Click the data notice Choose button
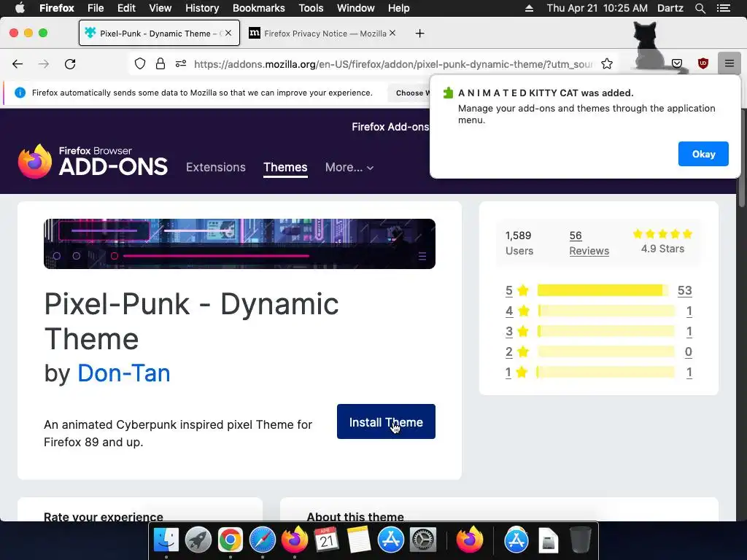Image resolution: width=747 pixels, height=560 pixels. (x=410, y=93)
